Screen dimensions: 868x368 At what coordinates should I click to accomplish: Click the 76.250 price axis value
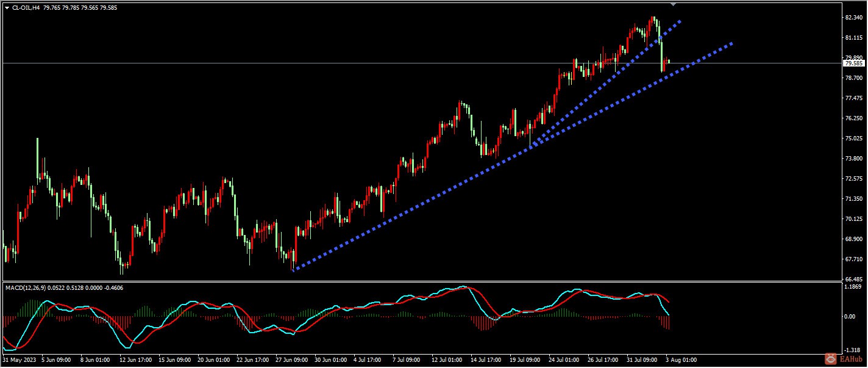point(853,118)
